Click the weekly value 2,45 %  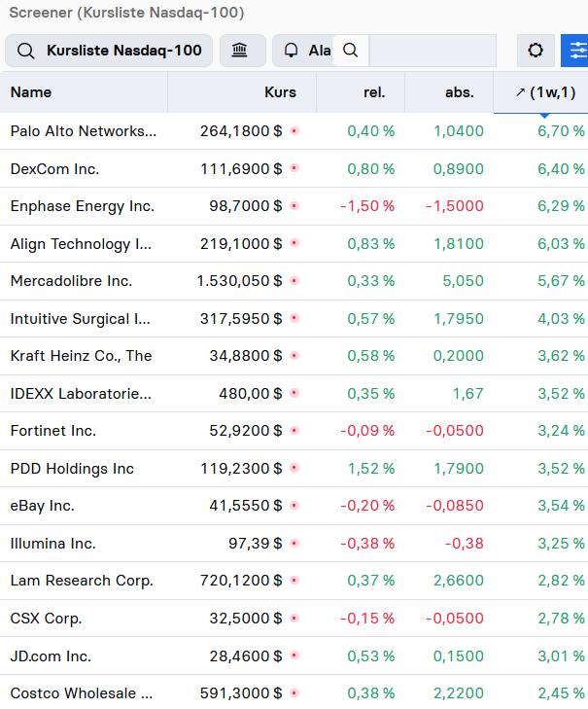coord(562,693)
